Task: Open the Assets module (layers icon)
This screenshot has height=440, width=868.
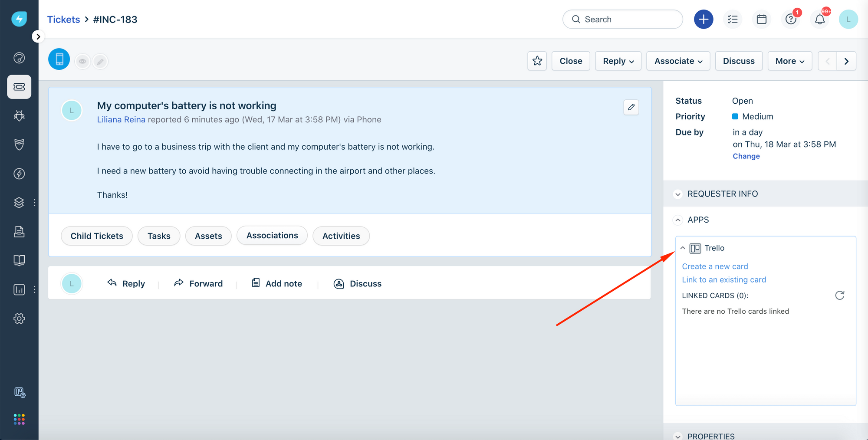Action: [x=19, y=202]
